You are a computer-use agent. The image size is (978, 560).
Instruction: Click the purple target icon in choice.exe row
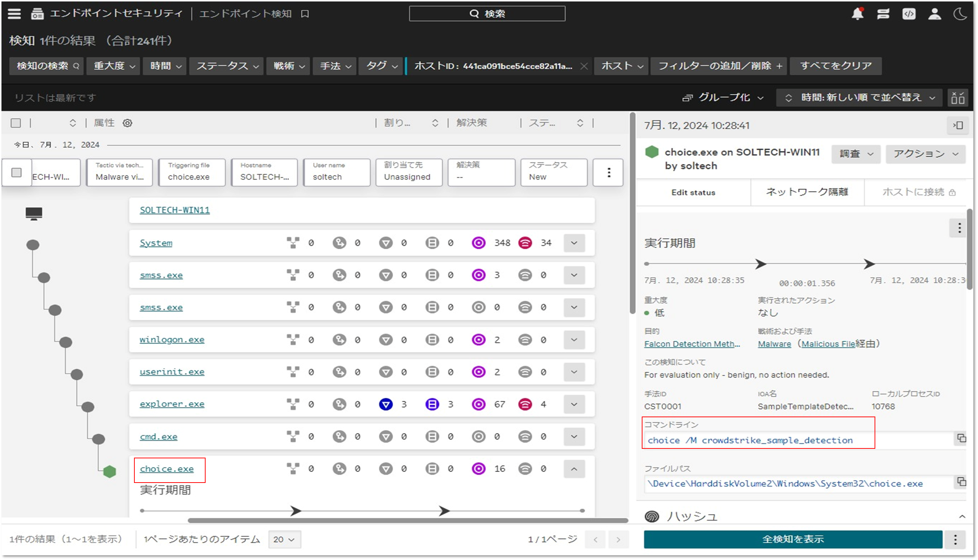478,469
